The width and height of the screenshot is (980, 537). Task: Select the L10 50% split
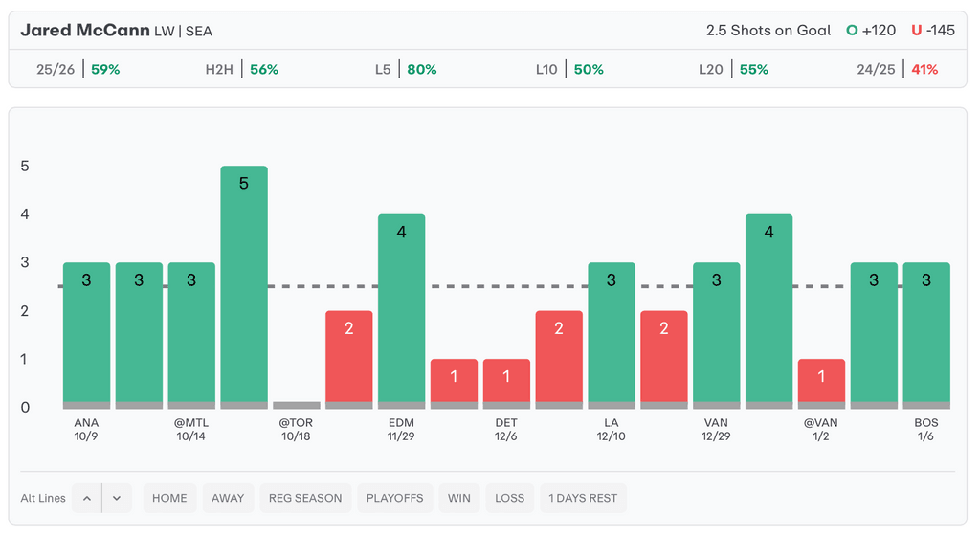point(569,70)
